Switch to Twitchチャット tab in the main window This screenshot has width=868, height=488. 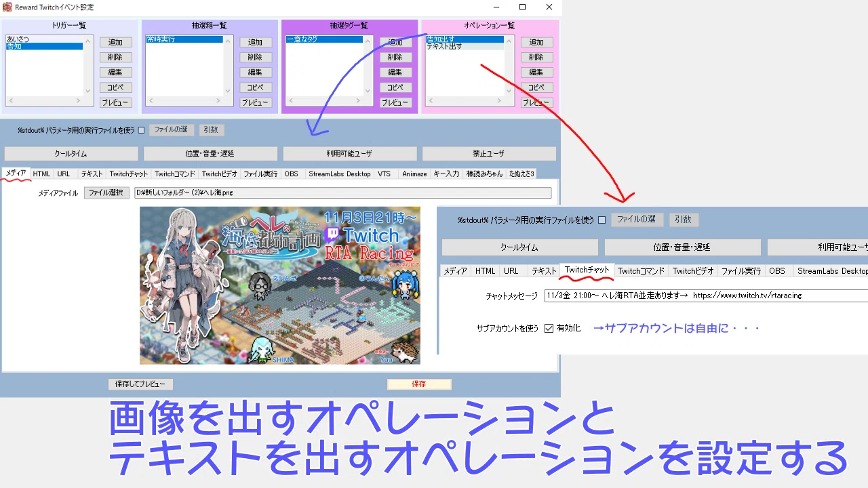point(129,174)
